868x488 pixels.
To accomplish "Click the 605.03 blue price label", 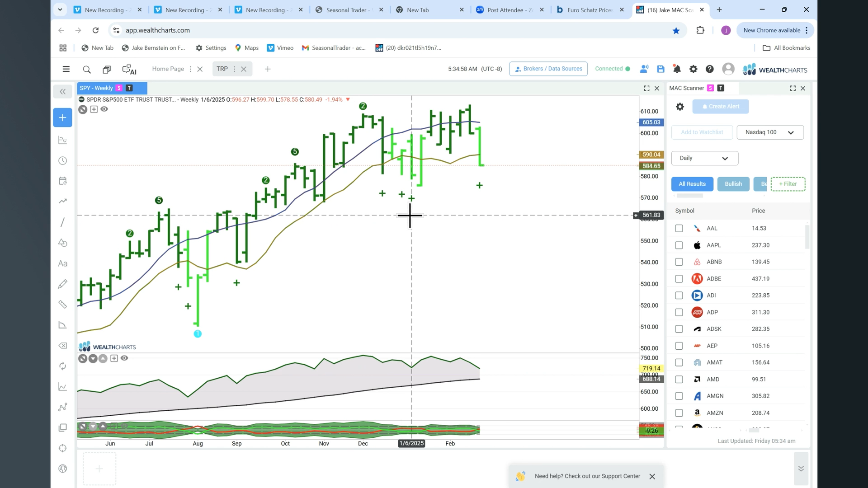I will click(x=651, y=122).
